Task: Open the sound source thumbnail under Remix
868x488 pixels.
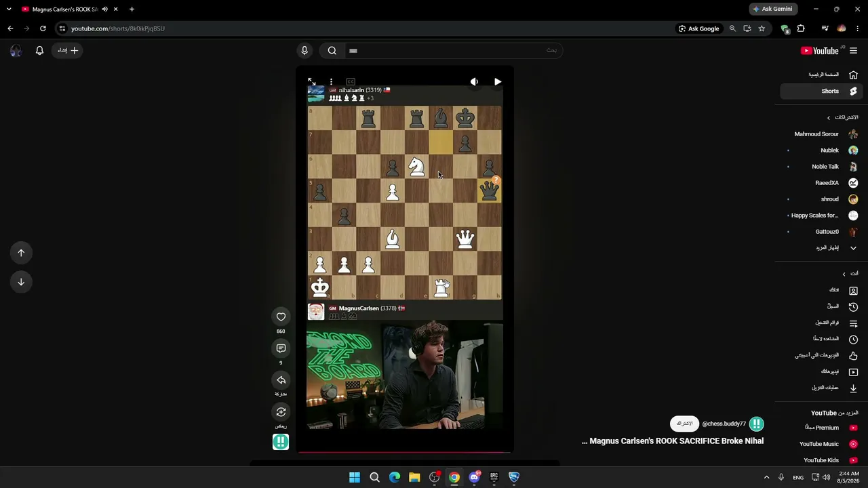Action: (281, 442)
